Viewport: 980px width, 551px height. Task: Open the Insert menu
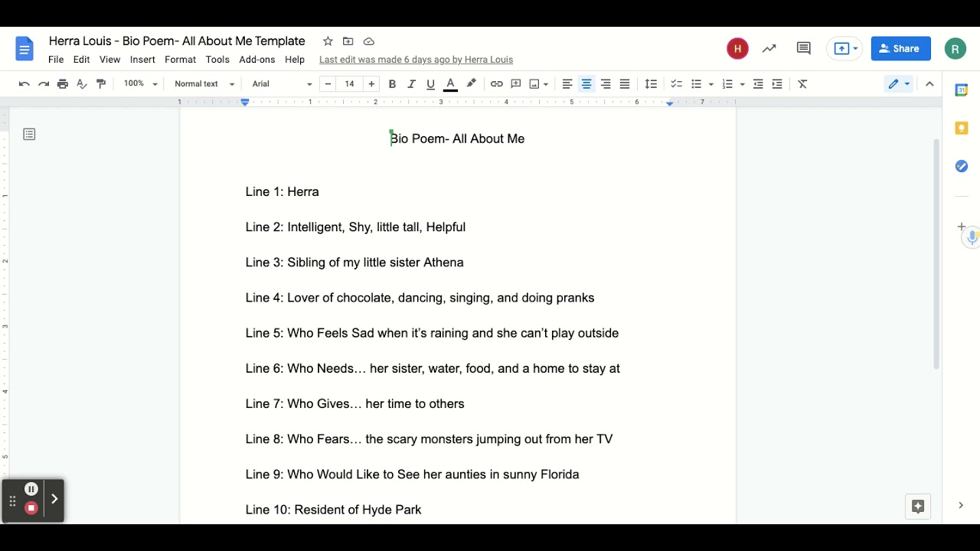(142, 60)
